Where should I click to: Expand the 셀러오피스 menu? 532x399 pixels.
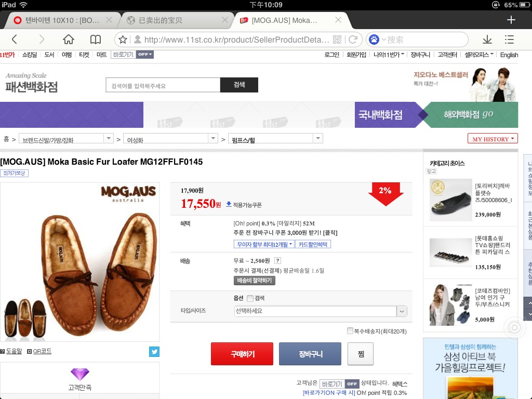[x=479, y=55]
